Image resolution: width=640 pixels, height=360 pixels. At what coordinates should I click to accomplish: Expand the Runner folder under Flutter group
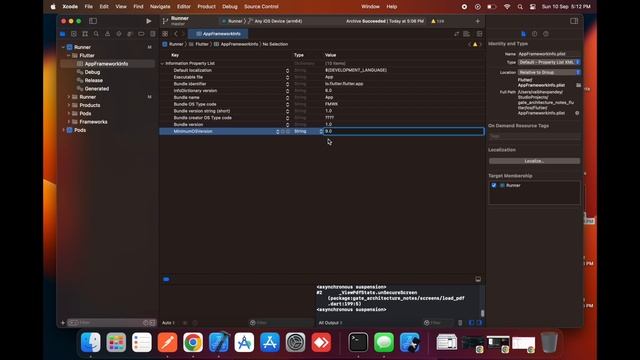[x=69, y=97]
